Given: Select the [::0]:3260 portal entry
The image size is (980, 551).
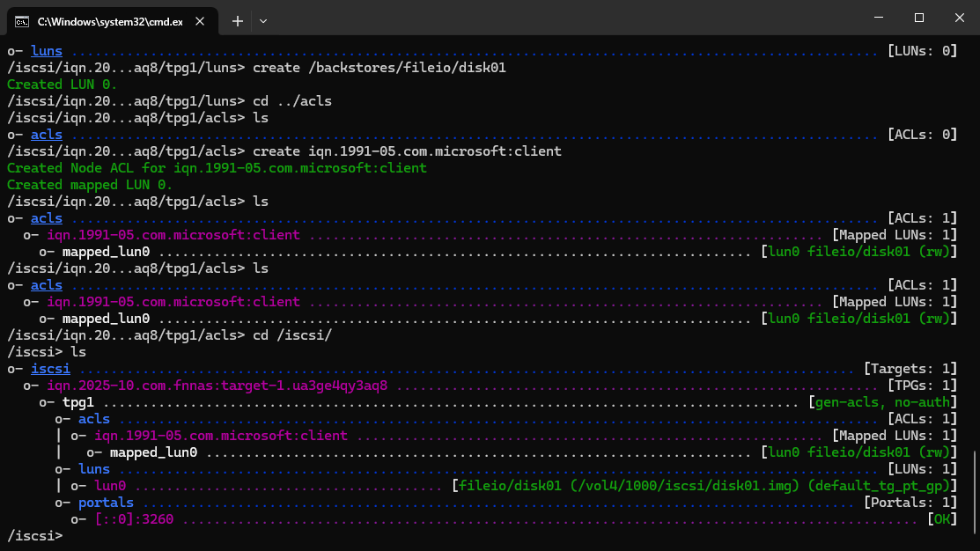Looking at the screenshot, I should tap(134, 519).
